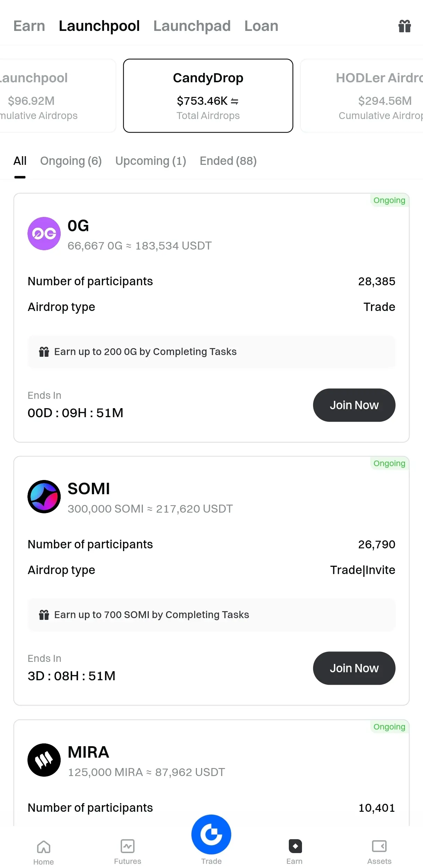Switch to the Launchpad tab
Image resolution: width=423 pixels, height=868 pixels.
tap(192, 26)
